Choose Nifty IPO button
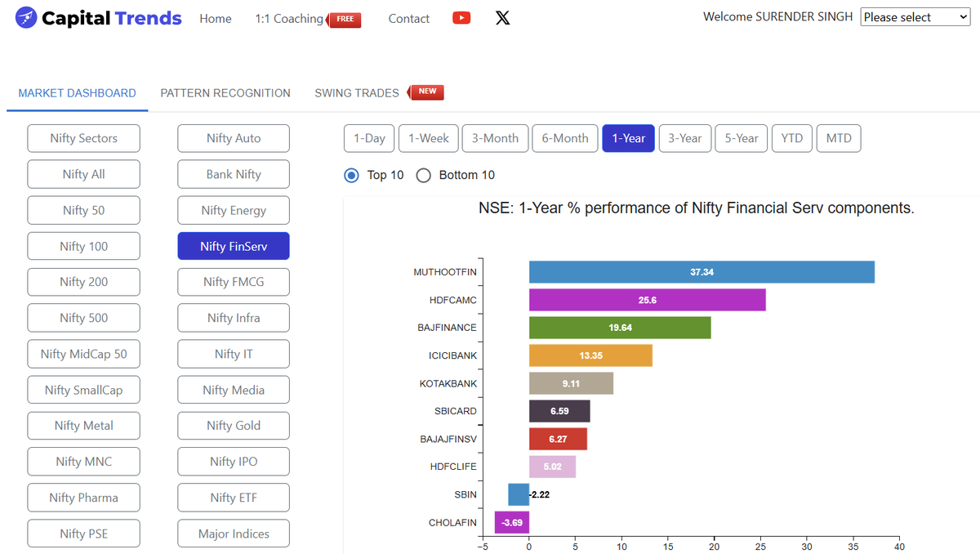 [234, 462]
